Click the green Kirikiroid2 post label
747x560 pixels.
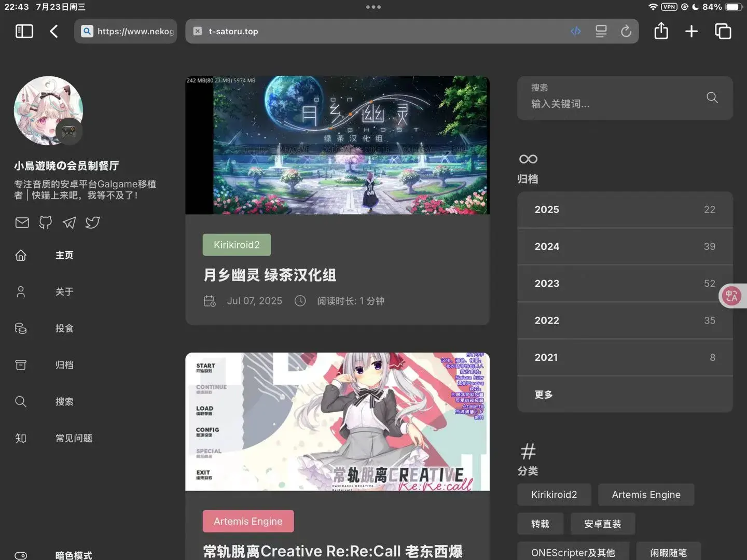pyautogui.click(x=237, y=245)
